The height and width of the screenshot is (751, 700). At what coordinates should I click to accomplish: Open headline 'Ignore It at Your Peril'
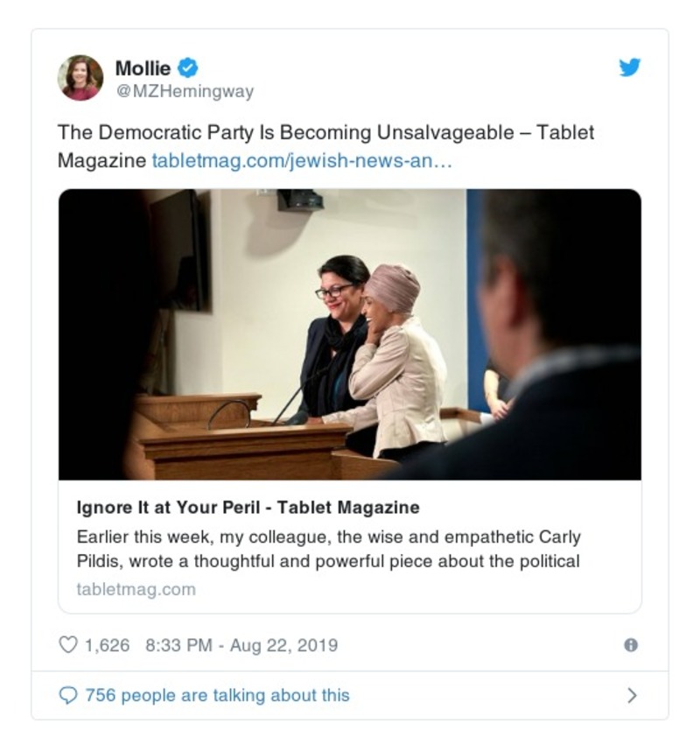click(248, 508)
